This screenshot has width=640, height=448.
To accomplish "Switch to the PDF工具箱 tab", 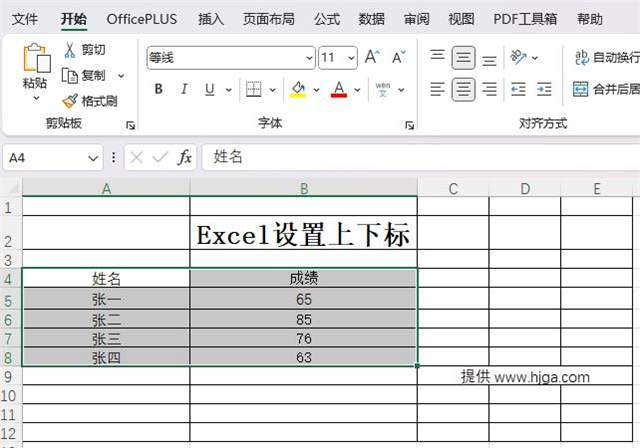I will coord(525,19).
